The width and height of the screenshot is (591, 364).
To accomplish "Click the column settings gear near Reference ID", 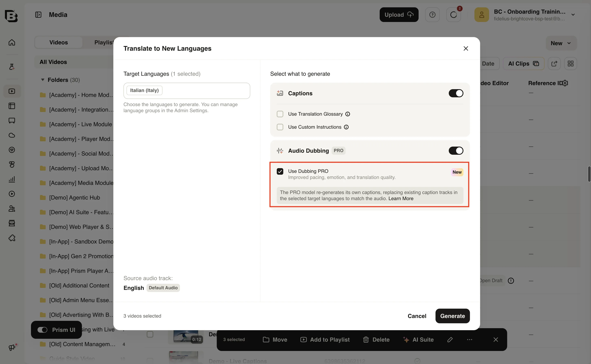I will pos(565,83).
